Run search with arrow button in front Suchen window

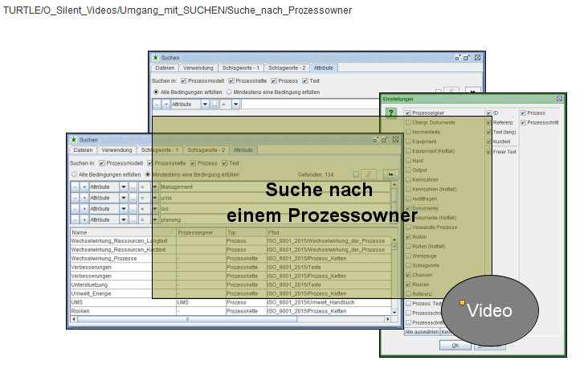(x=390, y=174)
